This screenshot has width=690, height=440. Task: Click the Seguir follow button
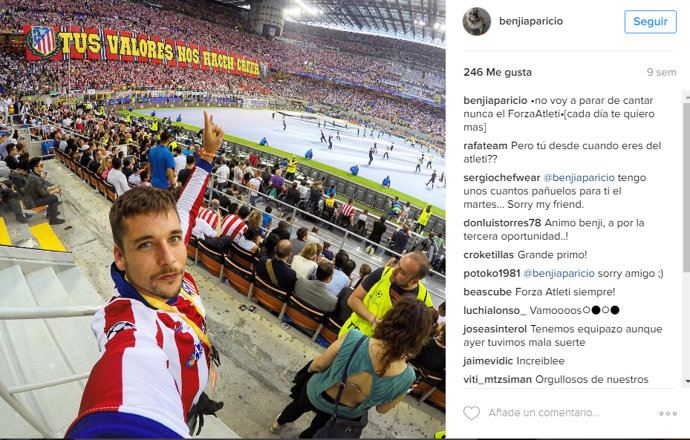point(650,22)
